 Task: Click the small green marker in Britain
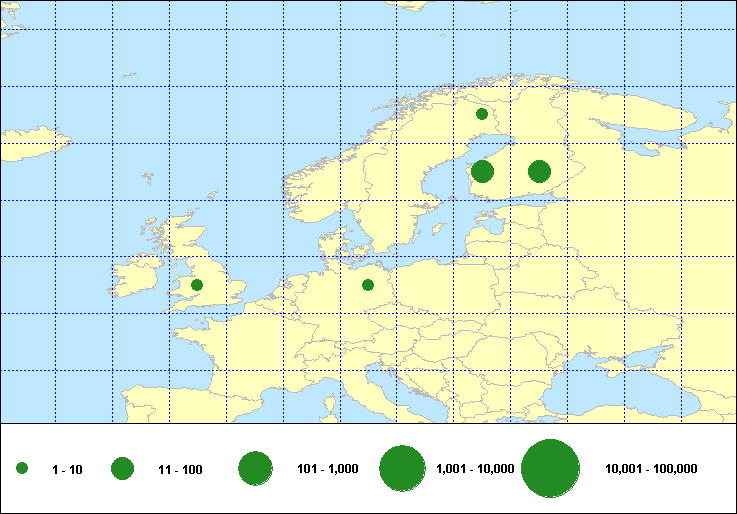click(x=197, y=285)
